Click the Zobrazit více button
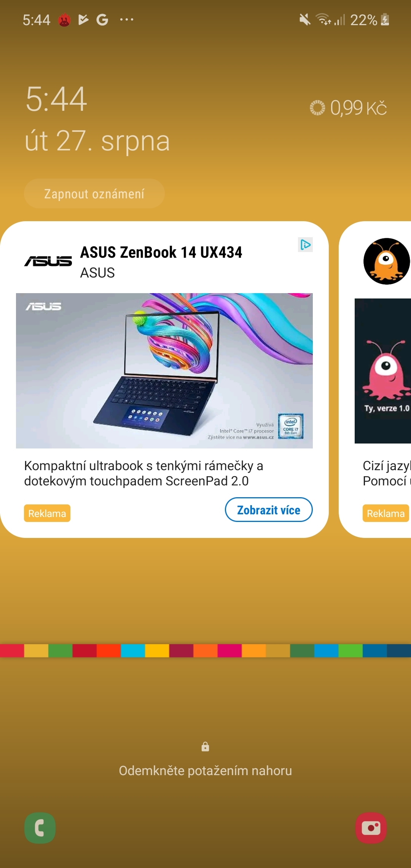Viewport: 411px width, 868px height. point(269,510)
